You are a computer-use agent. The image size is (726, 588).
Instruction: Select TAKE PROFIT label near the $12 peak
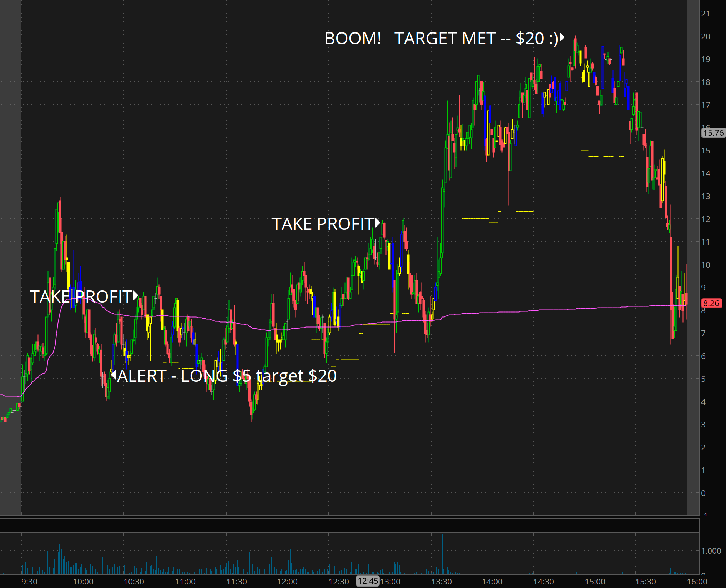tap(323, 224)
